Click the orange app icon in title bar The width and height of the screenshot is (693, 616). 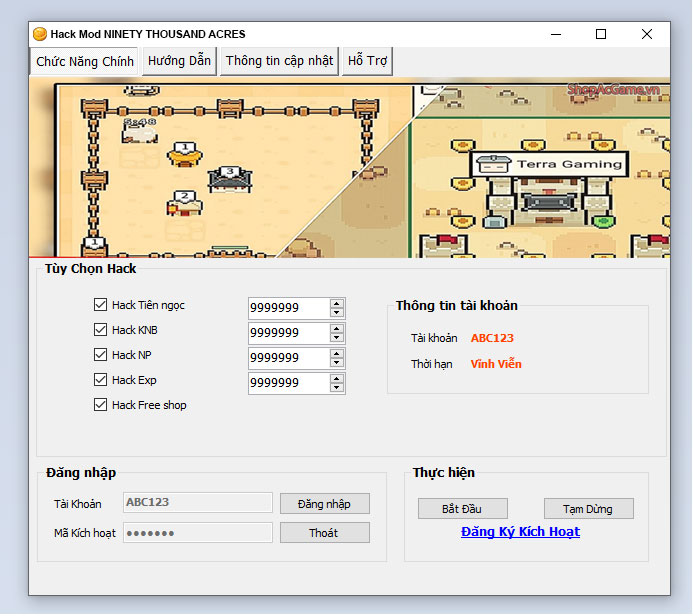point(40,34)
